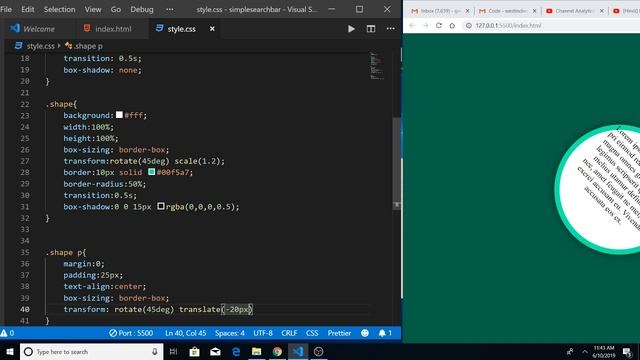The width and height of the screenshot is (640, 360).
Task: Switch to the Inbox Gmail browser tab
Action: pos(436,11)
